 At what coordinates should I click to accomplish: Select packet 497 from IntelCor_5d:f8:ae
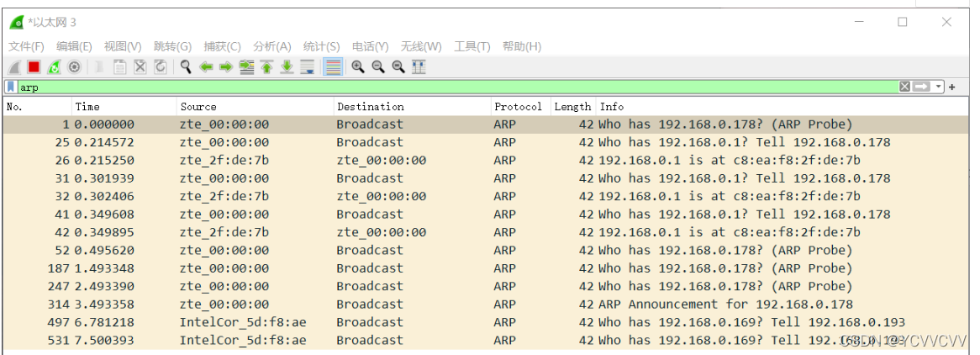coord(487,322)
